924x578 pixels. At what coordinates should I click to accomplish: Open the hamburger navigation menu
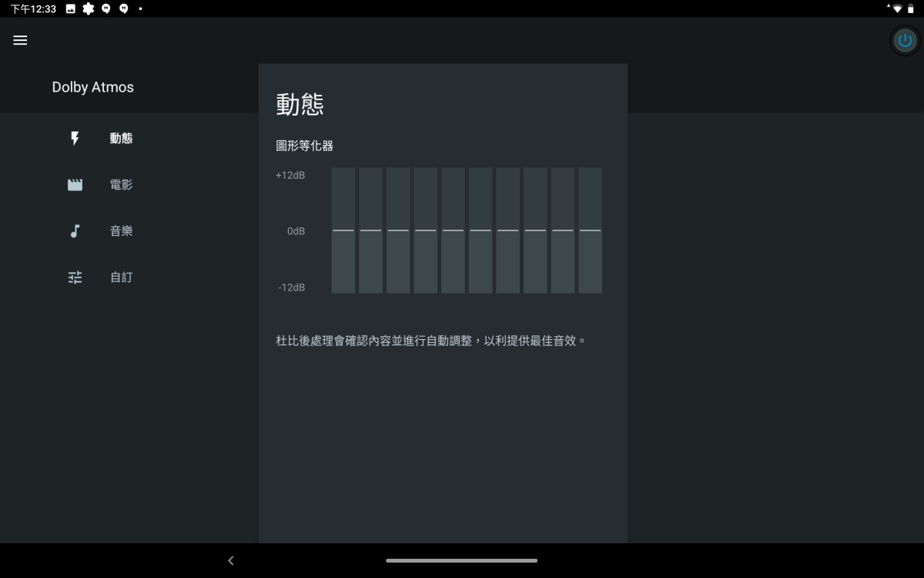click(20, 40)
